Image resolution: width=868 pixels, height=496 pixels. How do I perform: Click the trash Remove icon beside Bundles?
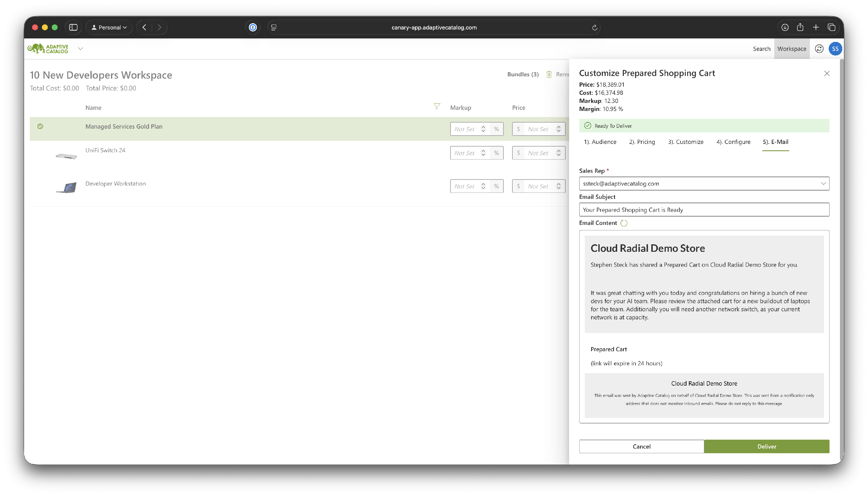pyautogui.click(x=549, y=74)
